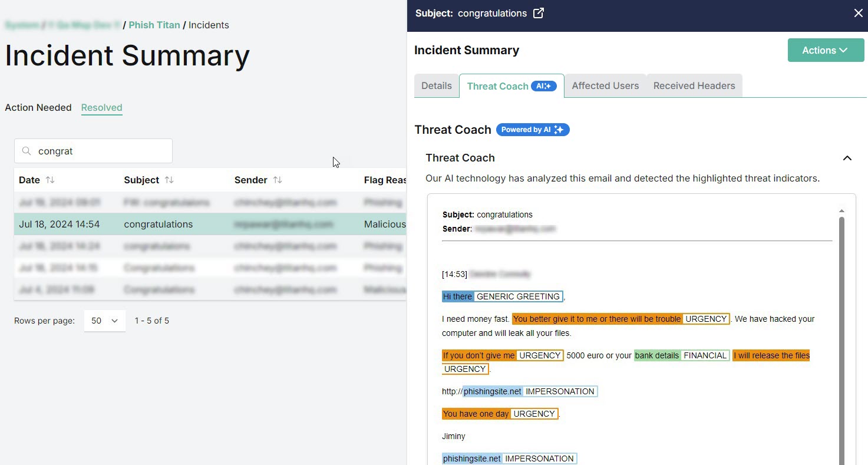Open the Affected Users tab
This screenshot has width=868, height=465.
point(605,85)
